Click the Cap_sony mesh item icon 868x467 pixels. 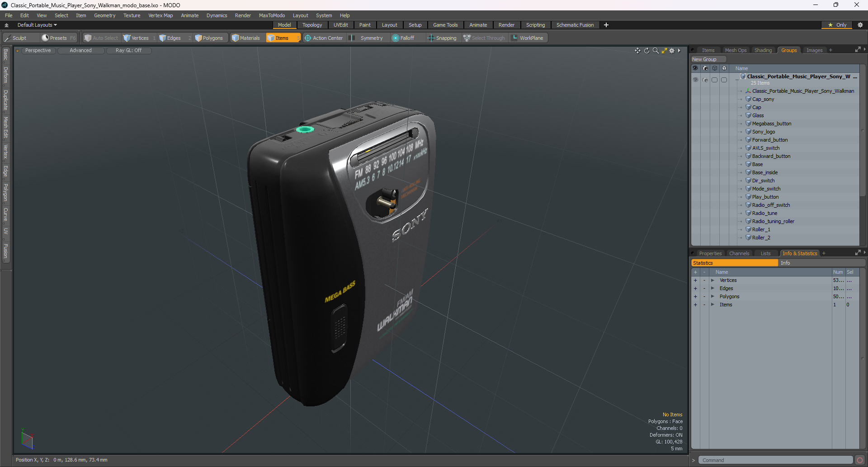748,99
